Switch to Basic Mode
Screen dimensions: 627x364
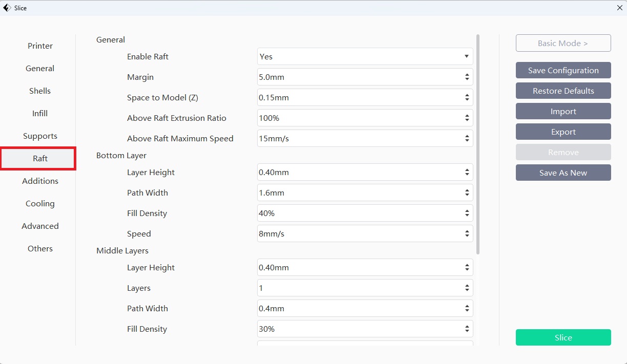click(x=563, y=44)
